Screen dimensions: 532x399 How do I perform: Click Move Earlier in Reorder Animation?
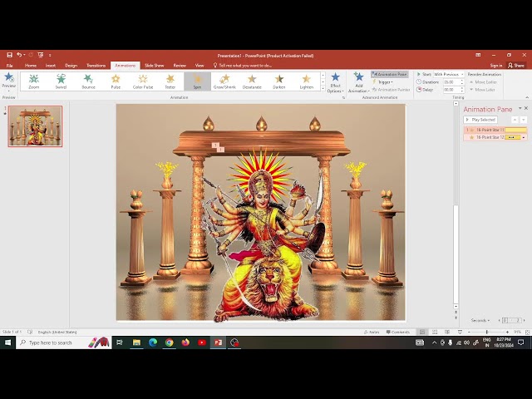click(483, 82)
